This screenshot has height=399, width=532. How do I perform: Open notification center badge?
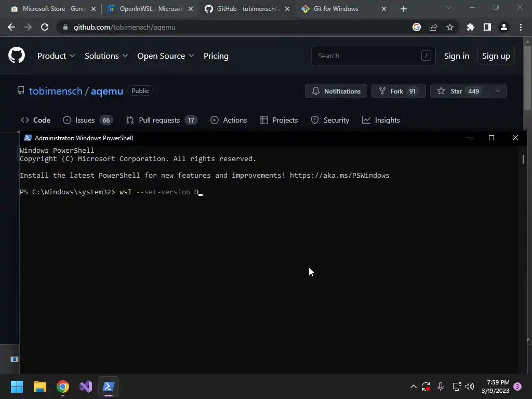click(x=517, y=387)
